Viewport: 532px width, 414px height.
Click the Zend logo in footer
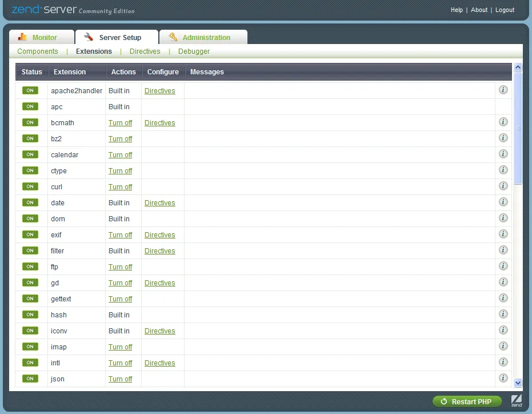(517, 401)
